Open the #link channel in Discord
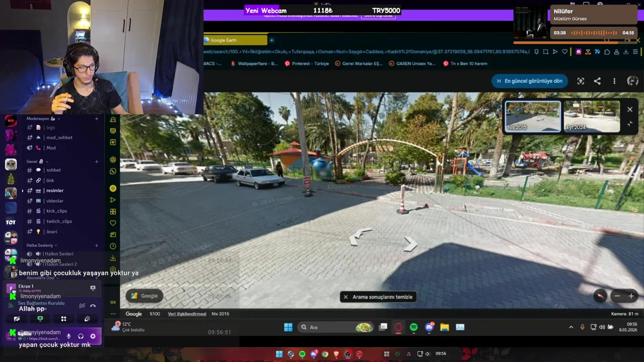The height and width of the screenshot is (362, 644). click(x=50, y=180)
